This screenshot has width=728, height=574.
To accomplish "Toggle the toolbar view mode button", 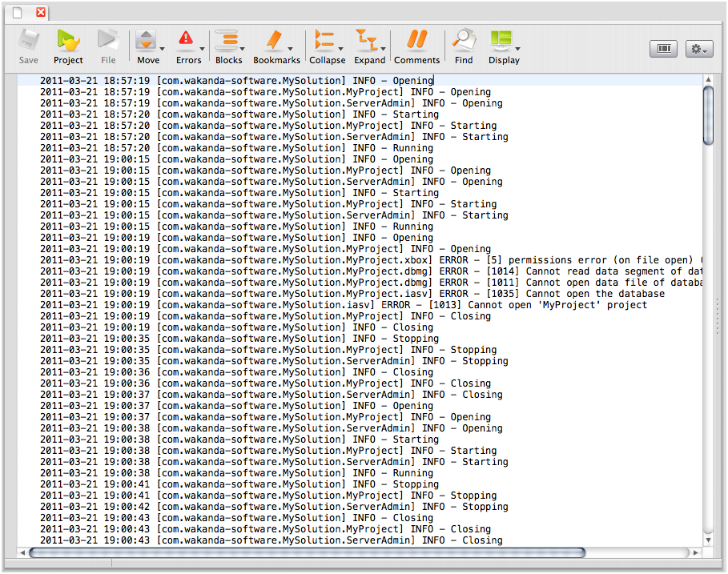I will point(664,49).
